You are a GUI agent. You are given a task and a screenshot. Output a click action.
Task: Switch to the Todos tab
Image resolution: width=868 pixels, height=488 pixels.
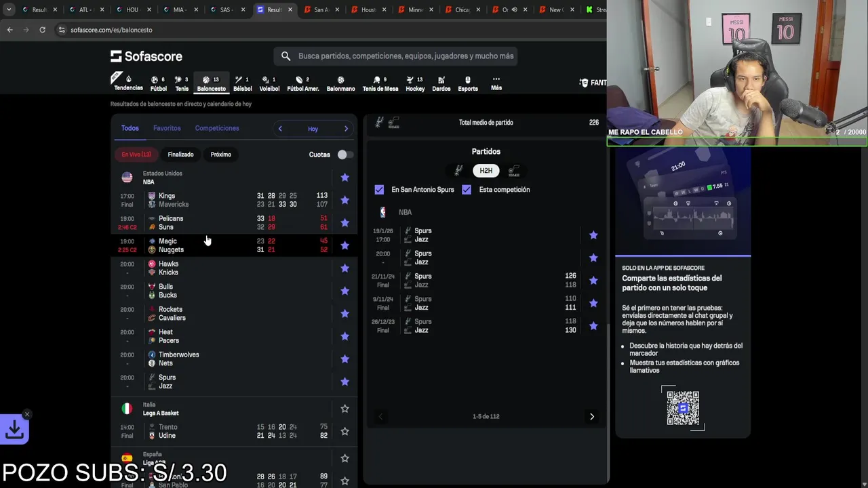130,128
